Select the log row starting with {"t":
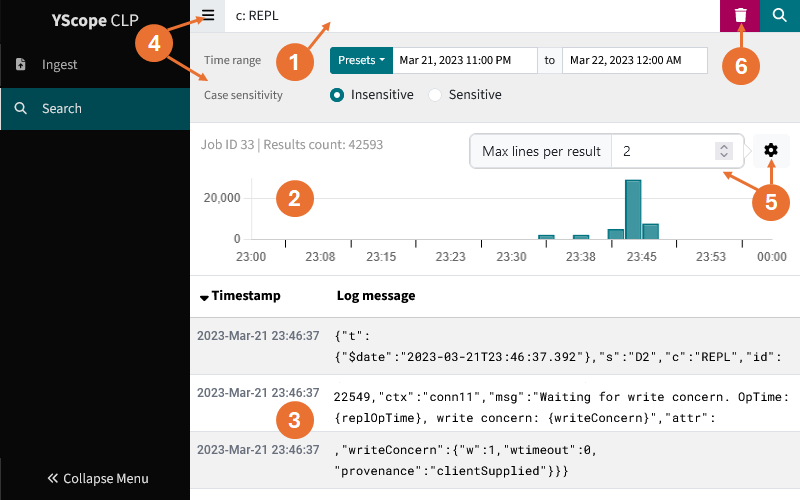This screenshot has width=800, height=500. pos(495,346)
